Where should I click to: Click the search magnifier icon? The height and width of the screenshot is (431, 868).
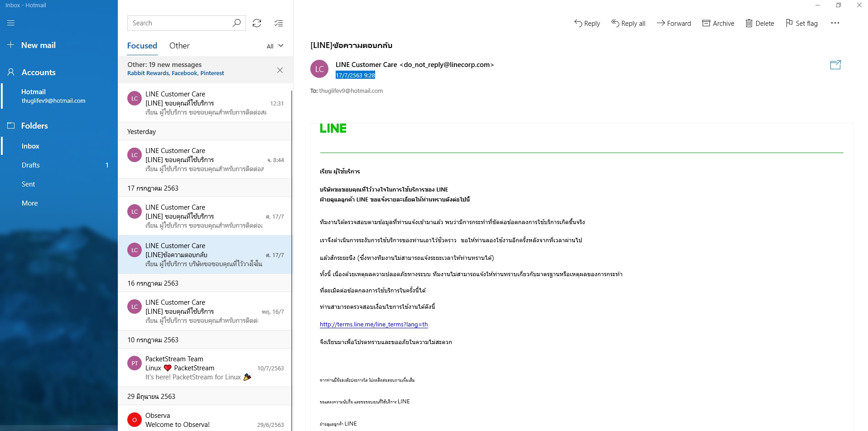[x=236, y=23]
